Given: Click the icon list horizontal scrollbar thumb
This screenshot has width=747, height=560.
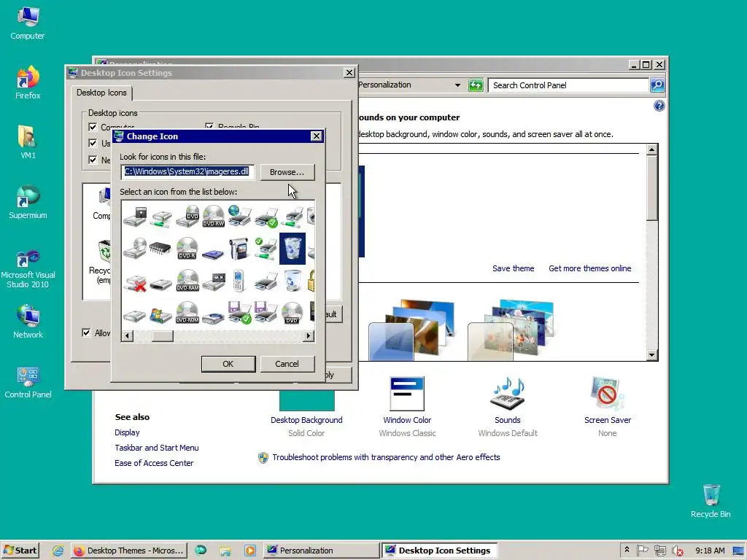Looking at the screenshot, I should tap(163, 335).
